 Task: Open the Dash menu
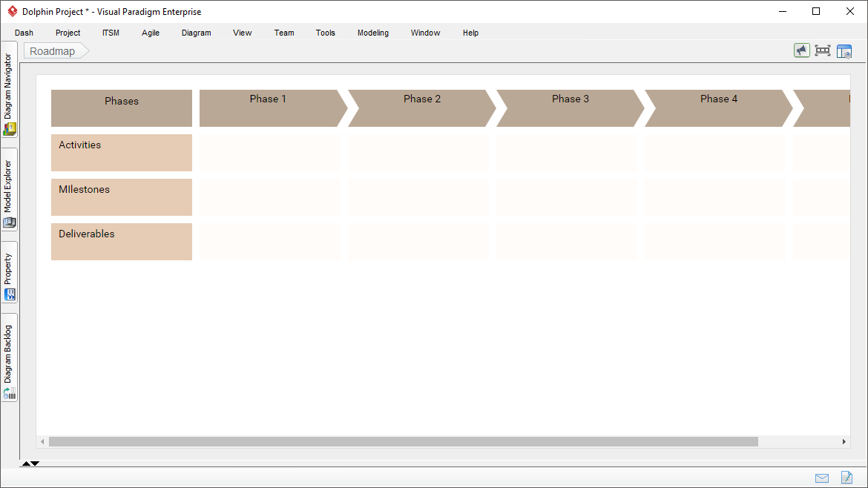coord(24,33)
